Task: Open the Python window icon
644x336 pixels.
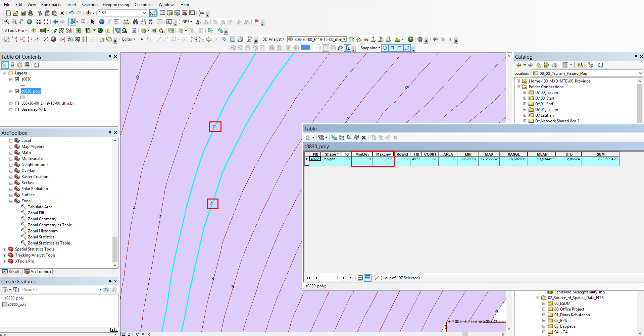Action: click(192, 13)
